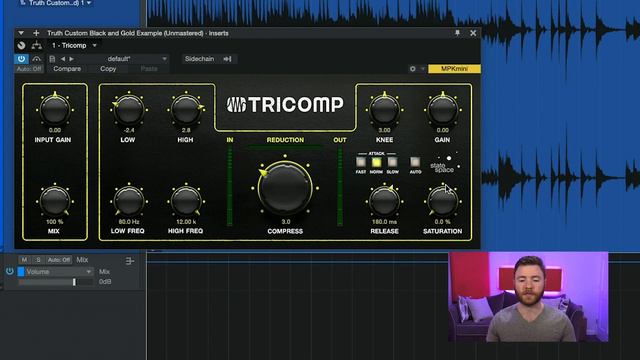The image size is (640, 360).
Task: Enable the Sidechain button
Action: 199,59
